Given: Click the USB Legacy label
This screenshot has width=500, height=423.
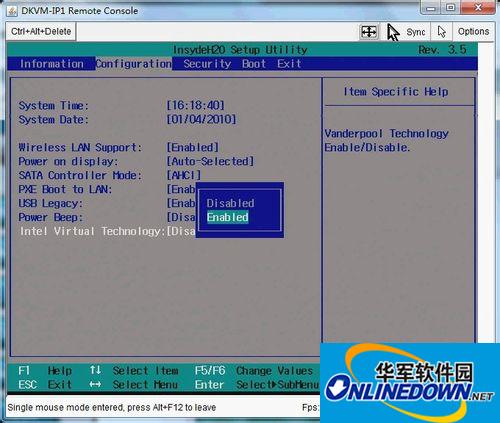Looking at the screenshot, I should (x=51, y=203).
